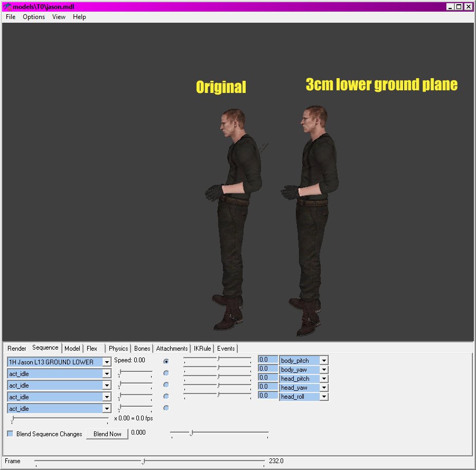Click the blend time slider beside 0.000

click(219, 433)
